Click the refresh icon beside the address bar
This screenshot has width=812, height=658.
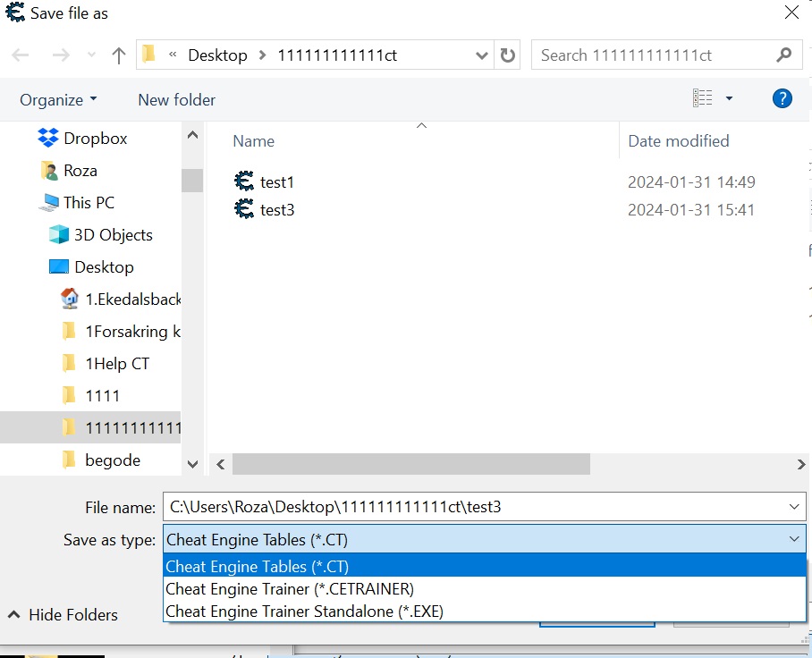pyautogui.click(x=508, y=55)
